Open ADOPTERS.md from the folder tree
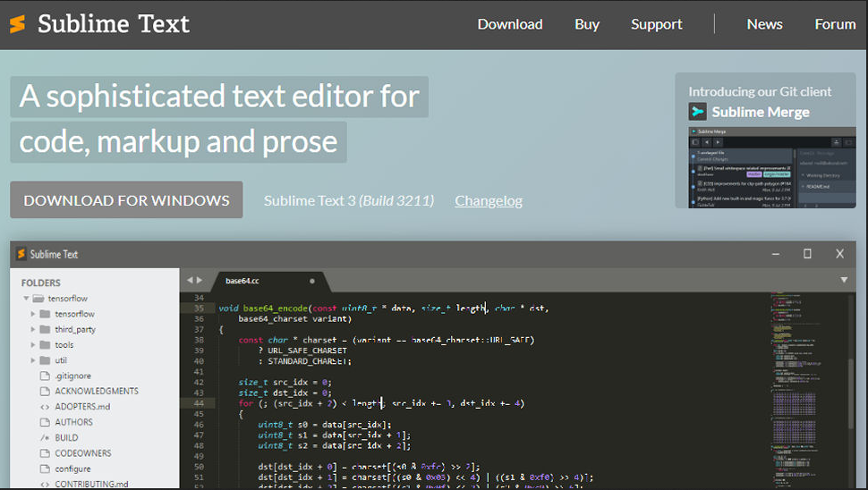Viewport: 868px width, 490px height. point(82,407)
